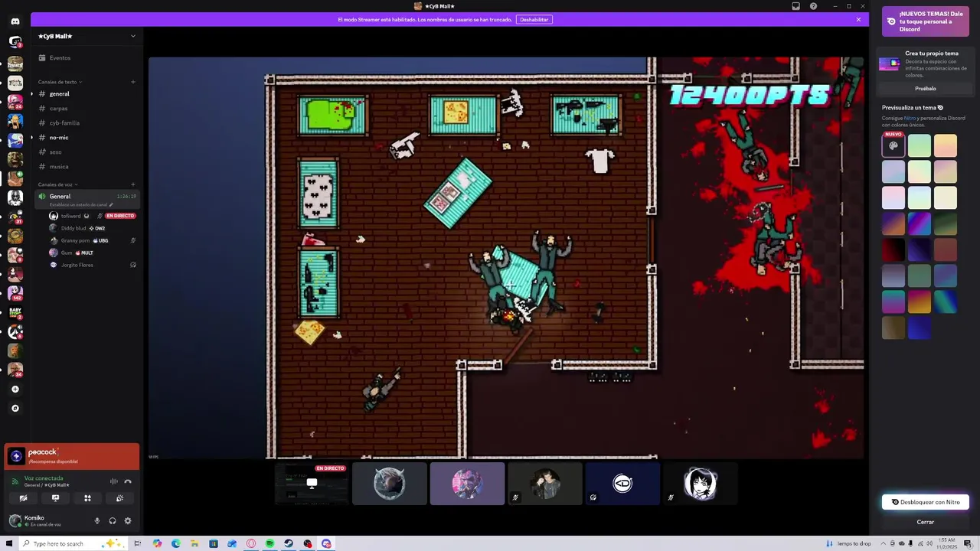Screen dimensions: 980x551
Task: Preview the mint green theme swatch
Action: [x=919, y=145]
